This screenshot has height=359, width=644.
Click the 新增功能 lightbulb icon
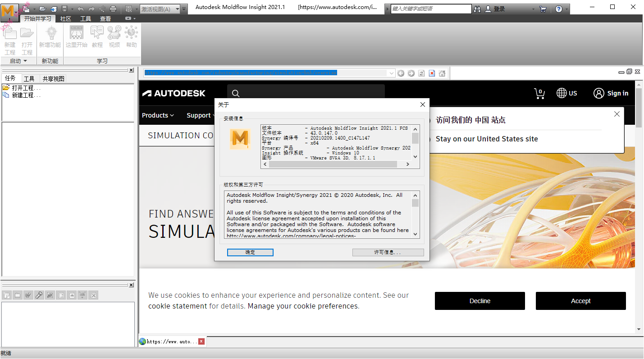tap(50, 36)
